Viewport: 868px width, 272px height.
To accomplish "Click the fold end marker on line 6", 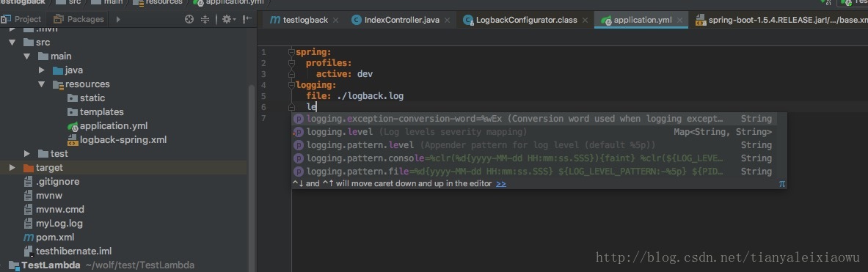I will (x=291, y=107).
